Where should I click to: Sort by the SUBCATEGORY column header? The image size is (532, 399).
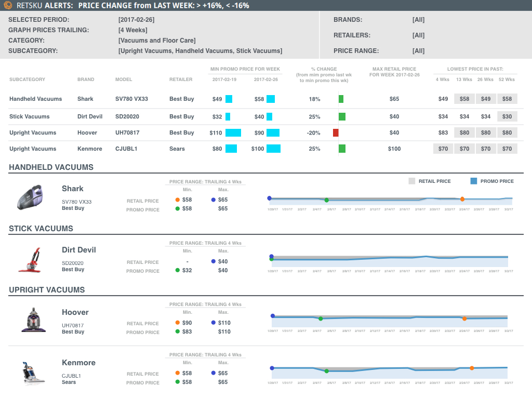27,79
